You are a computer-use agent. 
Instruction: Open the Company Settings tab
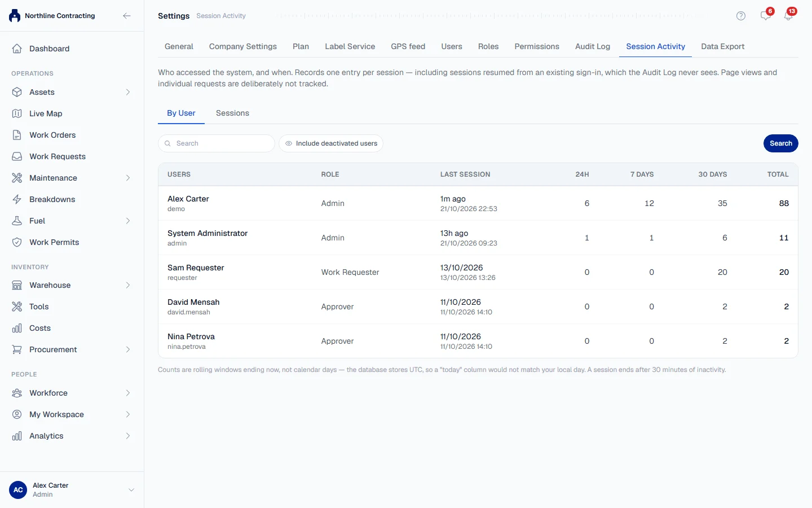[243, 46]
